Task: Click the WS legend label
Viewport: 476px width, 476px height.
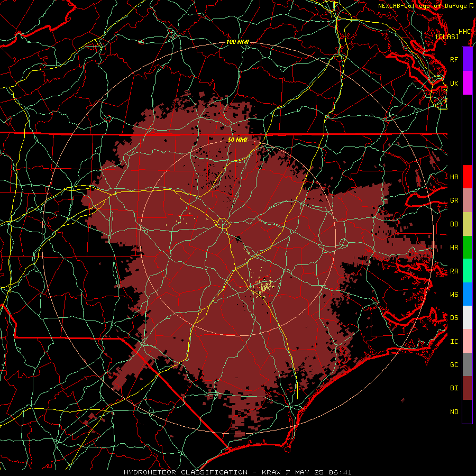Action: coord(454,294)
